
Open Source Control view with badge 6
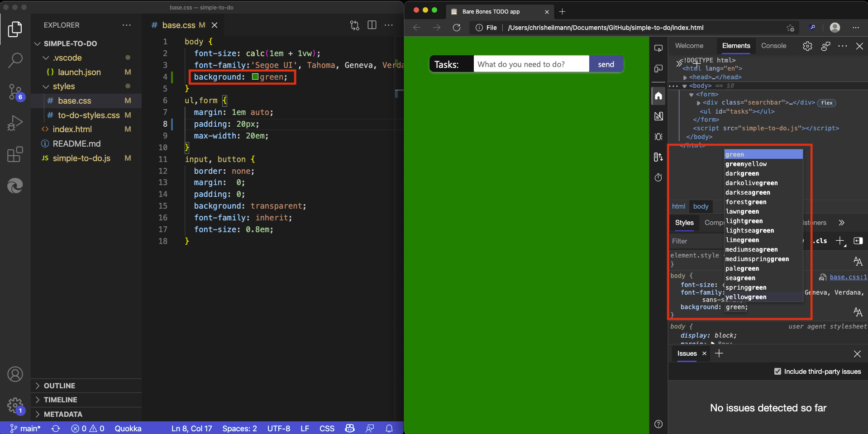click(15, 92)
